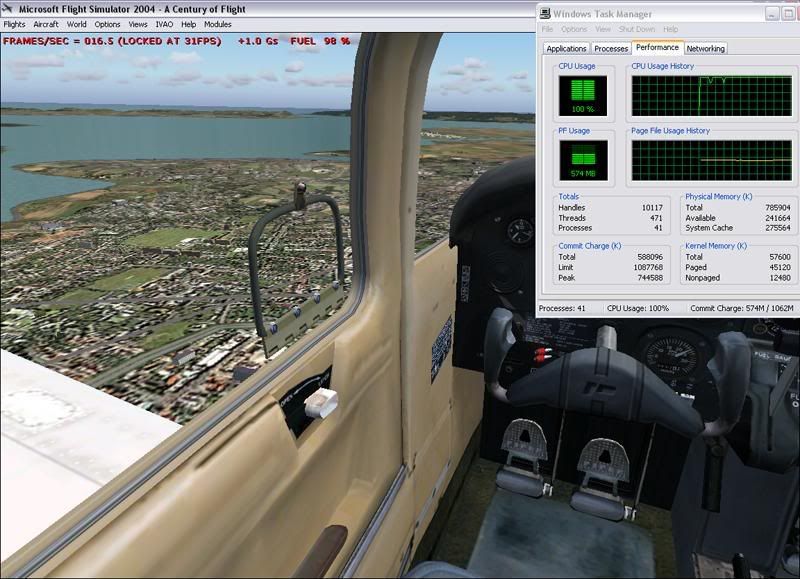The width and height of the screenshot is (800, 579).
Task: Click the PF Usage gauge showing 574 MB
Action: [x=575, y=159]
